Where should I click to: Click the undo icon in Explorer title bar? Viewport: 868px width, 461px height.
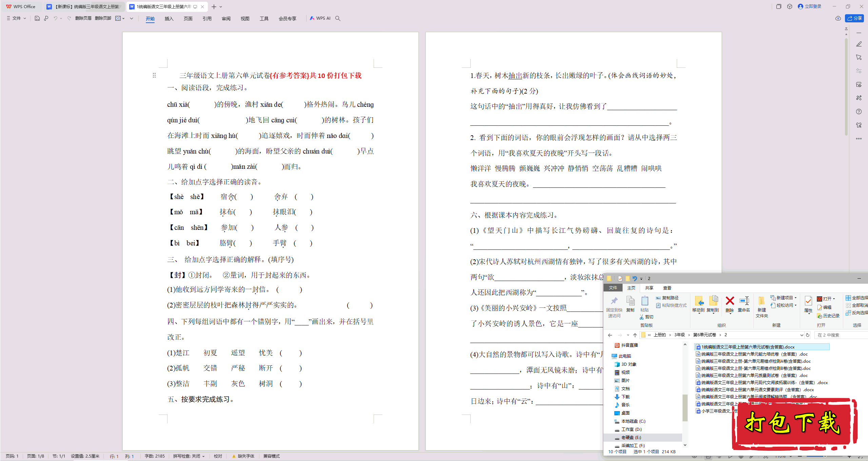[635, 278]
